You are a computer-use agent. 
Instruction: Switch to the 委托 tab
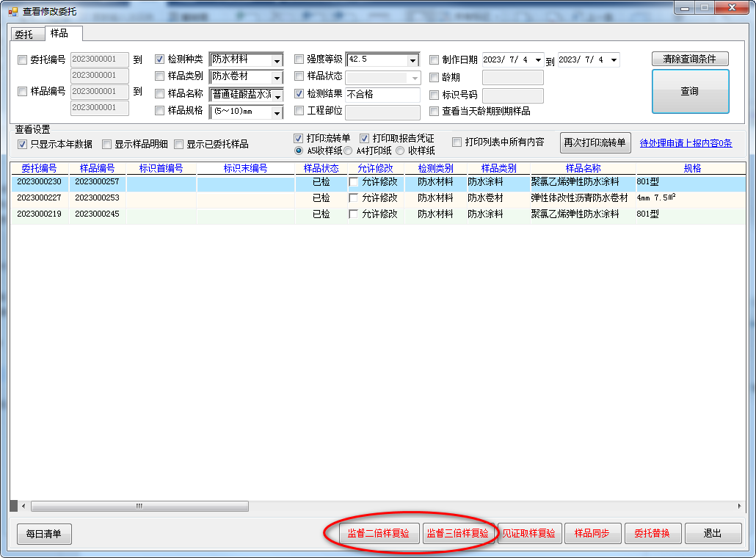tap(24, 34)
